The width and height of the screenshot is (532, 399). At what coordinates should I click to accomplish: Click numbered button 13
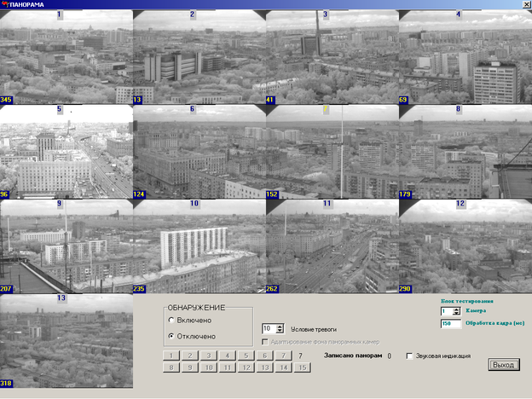tap(264, 367)
